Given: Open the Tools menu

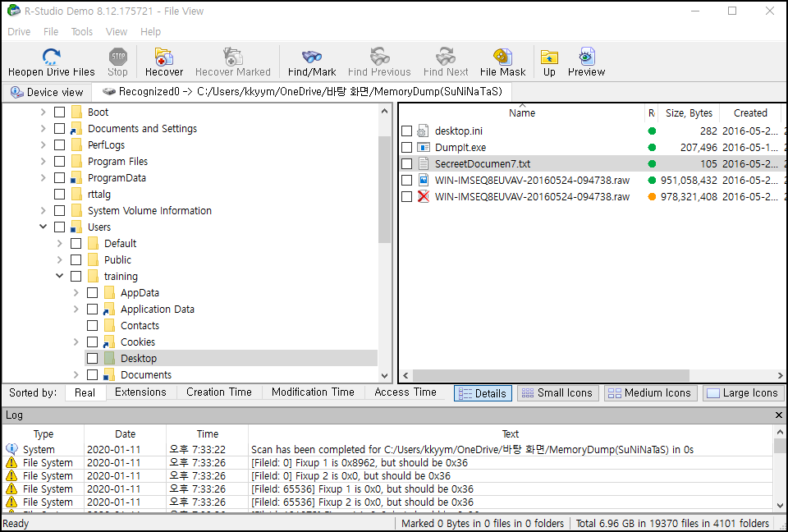Looking at the screenshot, I should point(82,32).
